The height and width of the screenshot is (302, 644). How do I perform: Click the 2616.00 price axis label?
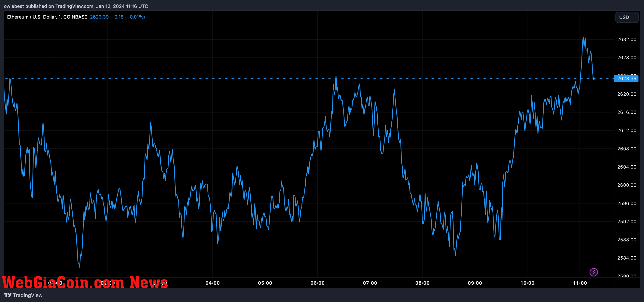pos(627,112)
